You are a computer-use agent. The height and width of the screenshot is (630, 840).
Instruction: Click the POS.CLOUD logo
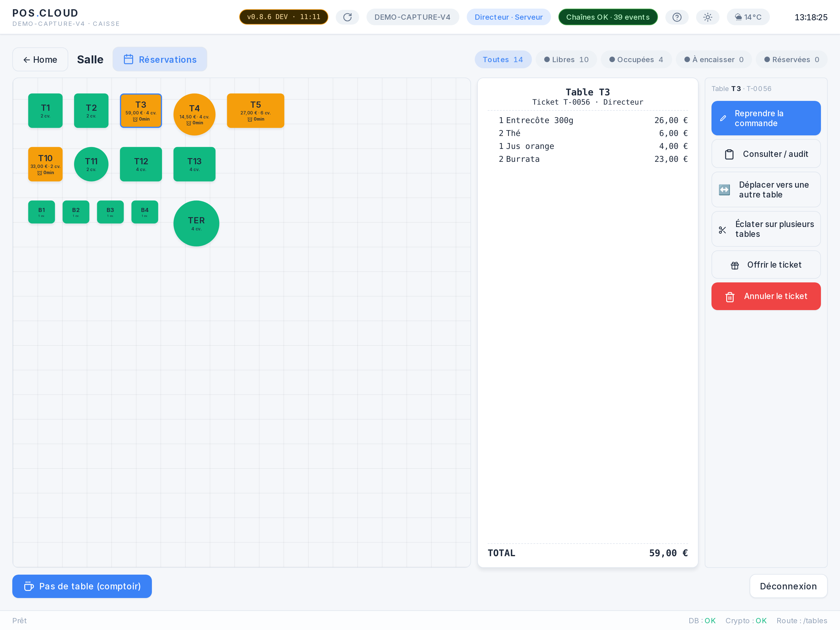(x=45, y=13)
